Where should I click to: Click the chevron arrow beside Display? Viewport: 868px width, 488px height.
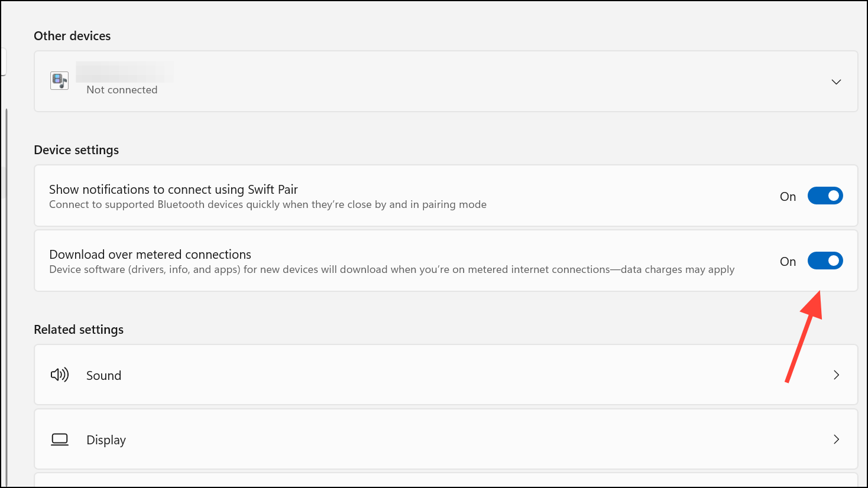point(836,440)
